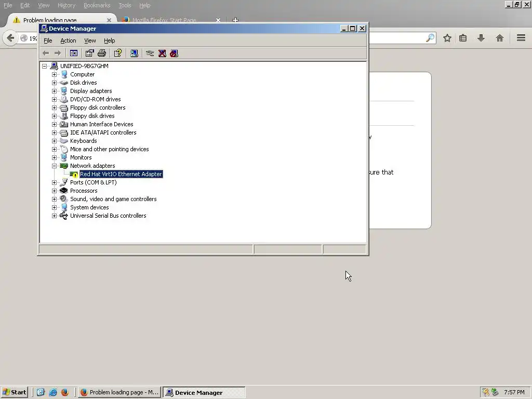Show Firefox bookmarks list icon
The height and width of the screenshot is (399, 532).
point(463,38)
